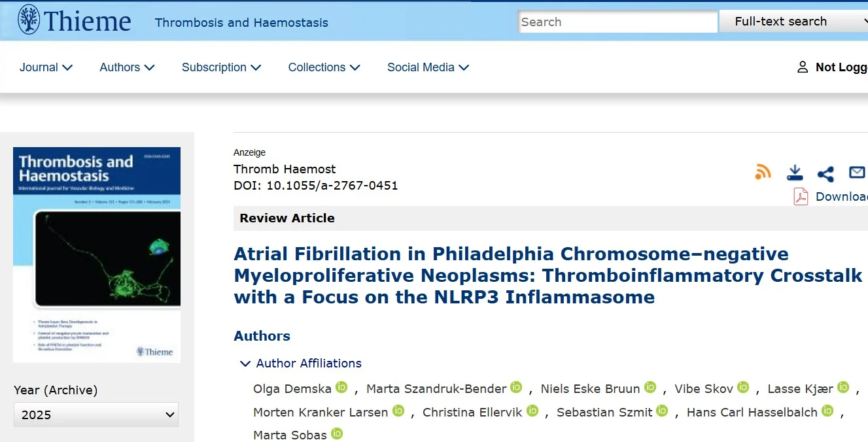Click the orange RSS feed icon
Screen dimensions: 868x442
pos(763,171)
